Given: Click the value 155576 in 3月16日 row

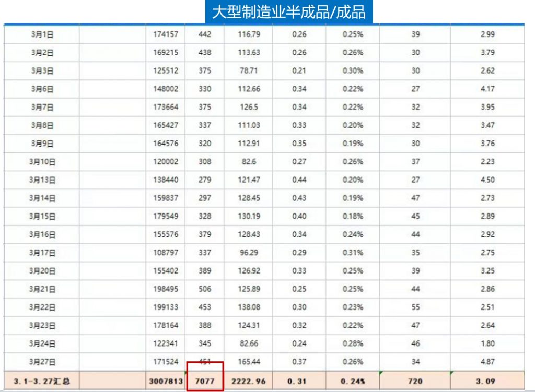Looking at the screenshot, I should pyautogui.click(x=166, y=234).
